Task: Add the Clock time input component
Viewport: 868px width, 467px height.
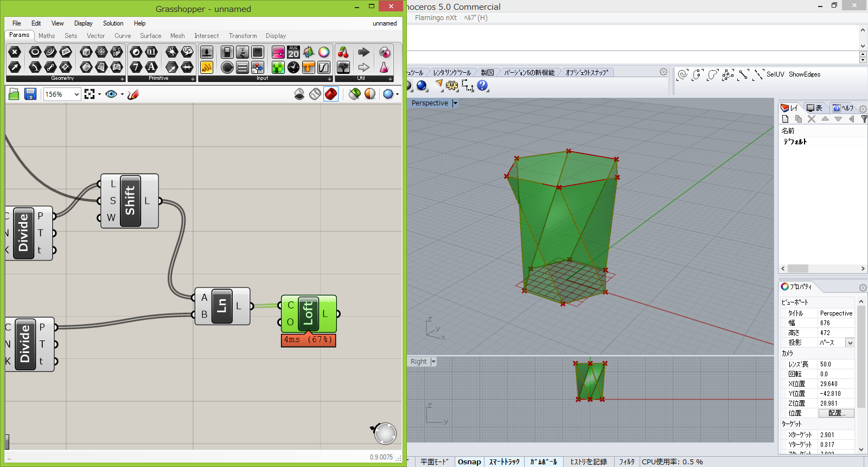Action: coord(293,67)
